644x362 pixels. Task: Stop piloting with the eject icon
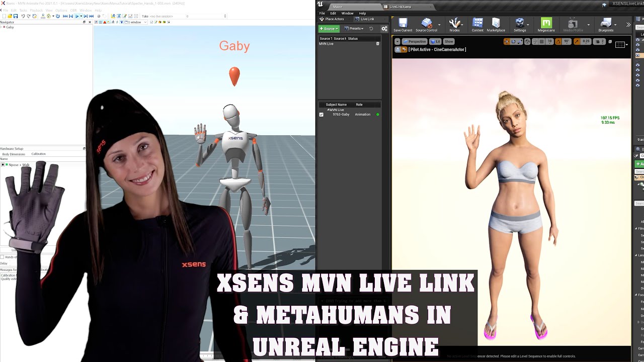click(397, 49)
